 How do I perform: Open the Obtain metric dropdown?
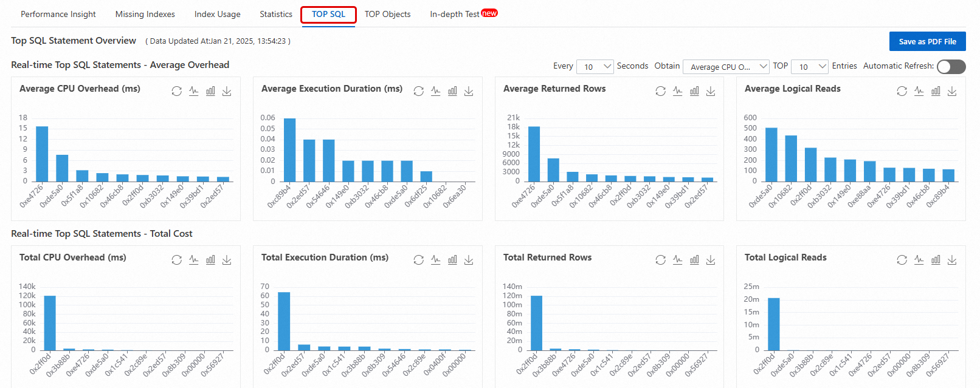pos(726,67)
